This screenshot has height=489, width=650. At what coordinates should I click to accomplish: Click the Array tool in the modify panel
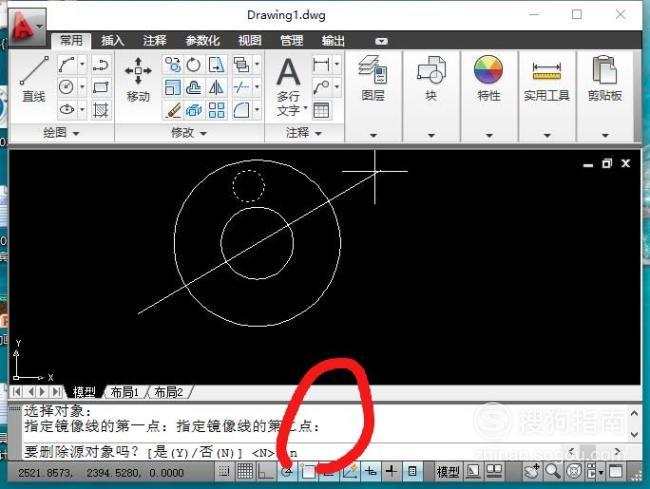[216, 110]
